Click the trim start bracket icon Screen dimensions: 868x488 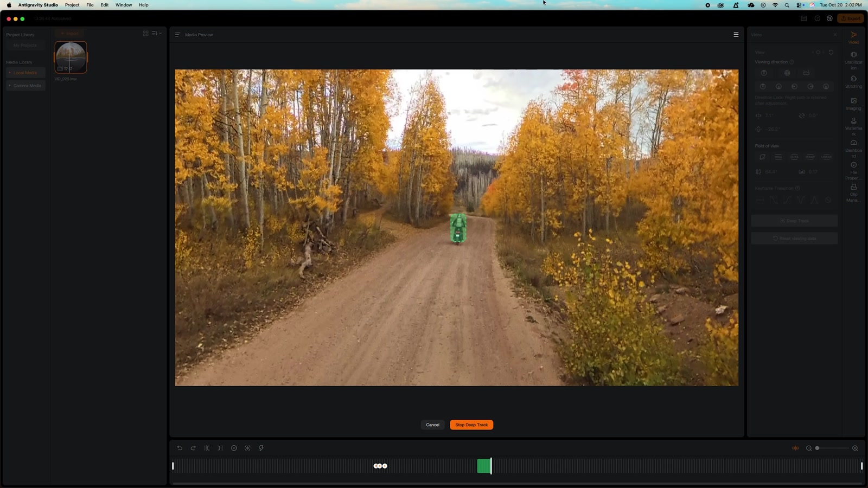pos(207,448)
